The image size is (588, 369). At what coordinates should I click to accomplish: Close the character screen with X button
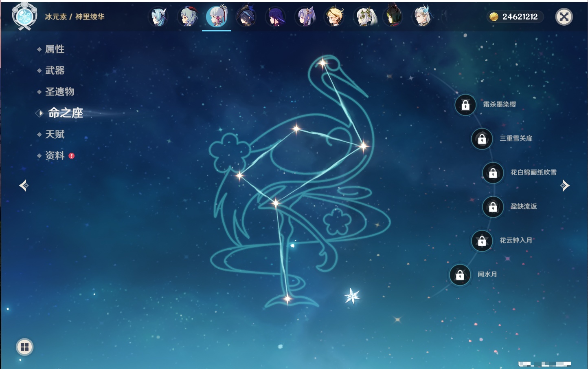[564, 17]
